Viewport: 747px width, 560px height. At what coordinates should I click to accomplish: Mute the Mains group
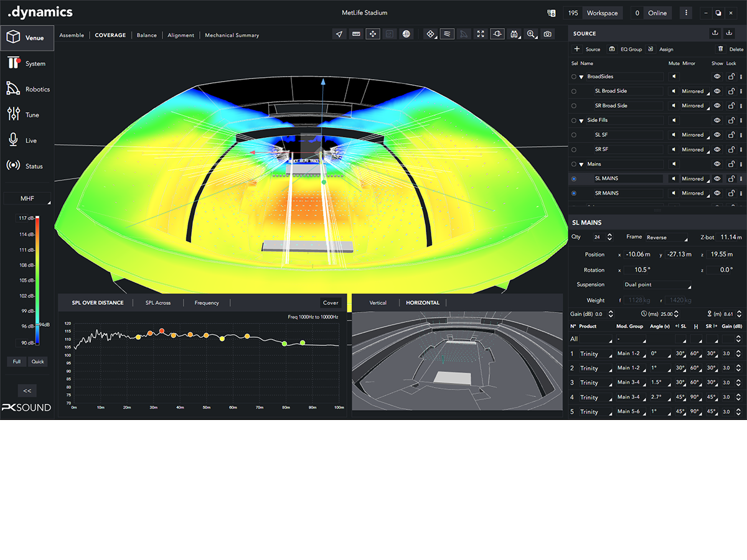click(674, 164)
